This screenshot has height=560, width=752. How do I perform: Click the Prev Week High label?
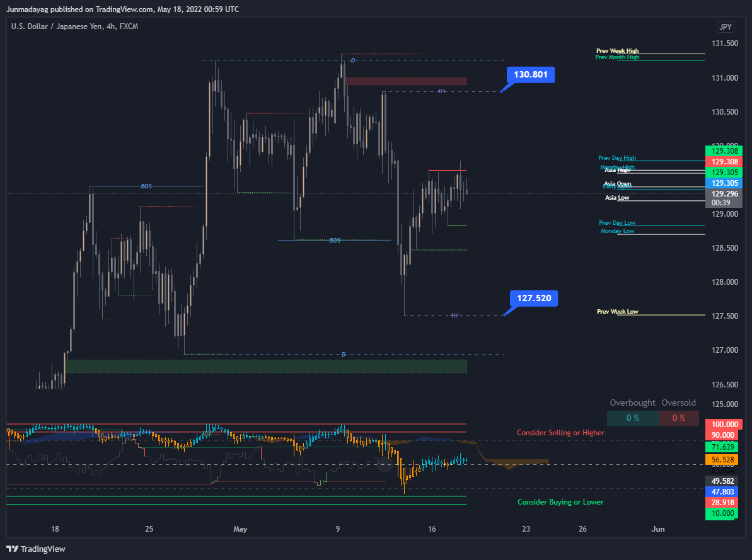click(617, 51)
